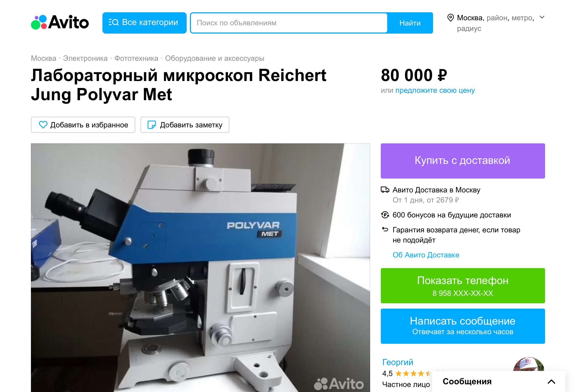The height and width of the screenshot is (392, 576).
Task: Go to Электроника breadcrumb
Action: [85, 58]
